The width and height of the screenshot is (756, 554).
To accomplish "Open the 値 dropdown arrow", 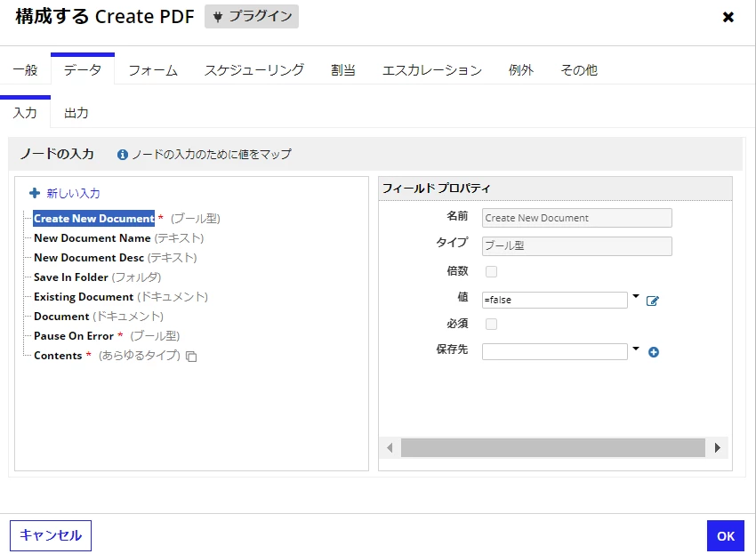I will tap(636, 296).
